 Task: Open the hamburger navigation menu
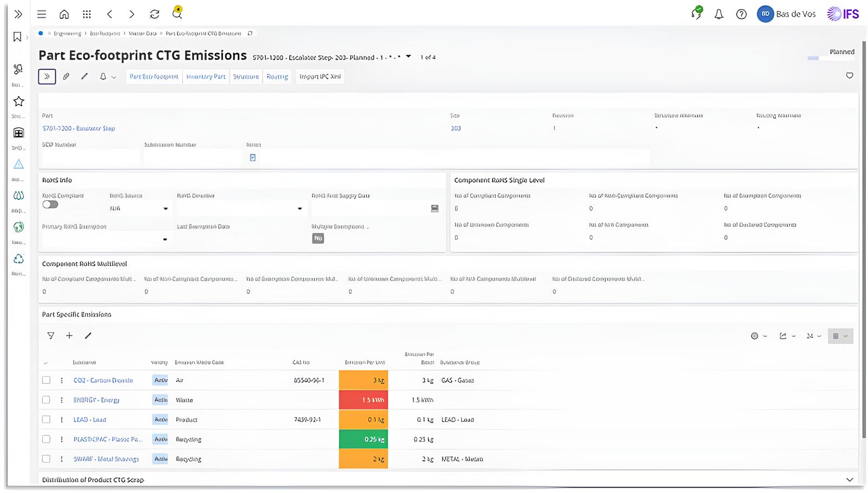[41, 14]
